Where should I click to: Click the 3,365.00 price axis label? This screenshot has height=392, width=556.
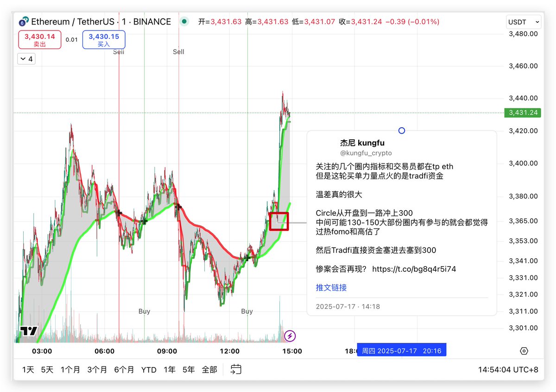[x=523, y=221]
